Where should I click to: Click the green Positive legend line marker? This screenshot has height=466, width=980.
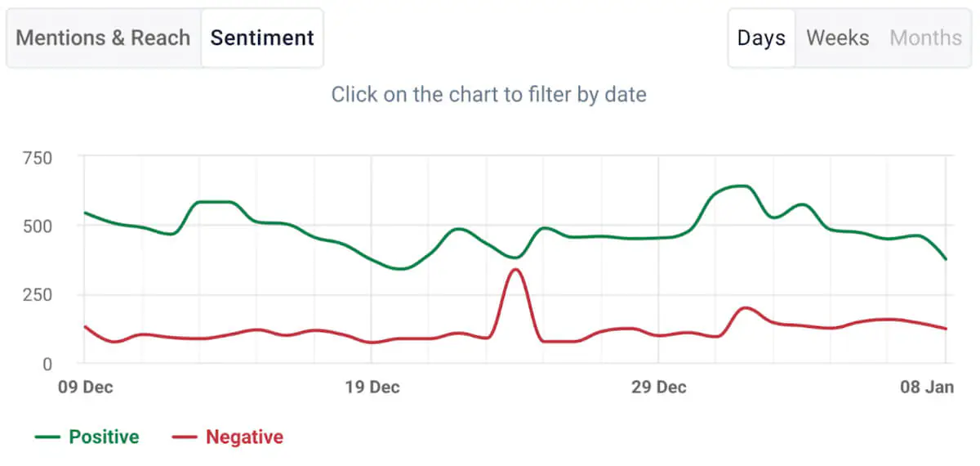[x=48, y=437]
